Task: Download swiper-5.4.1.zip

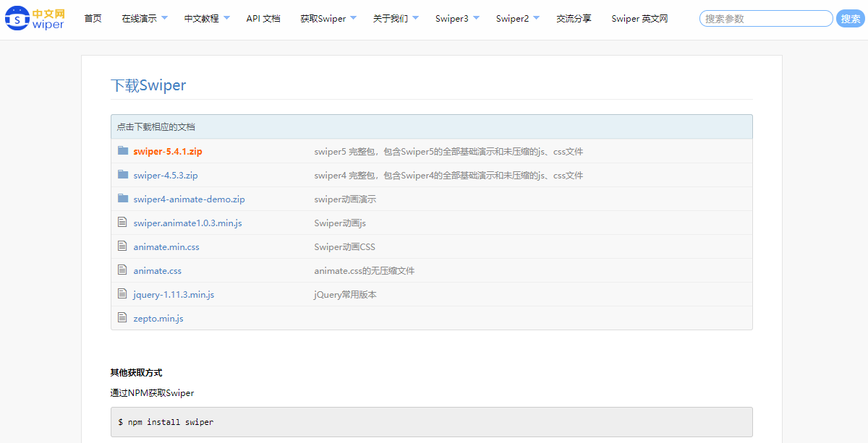Action: pyautogui.click(x=168, y=152)
